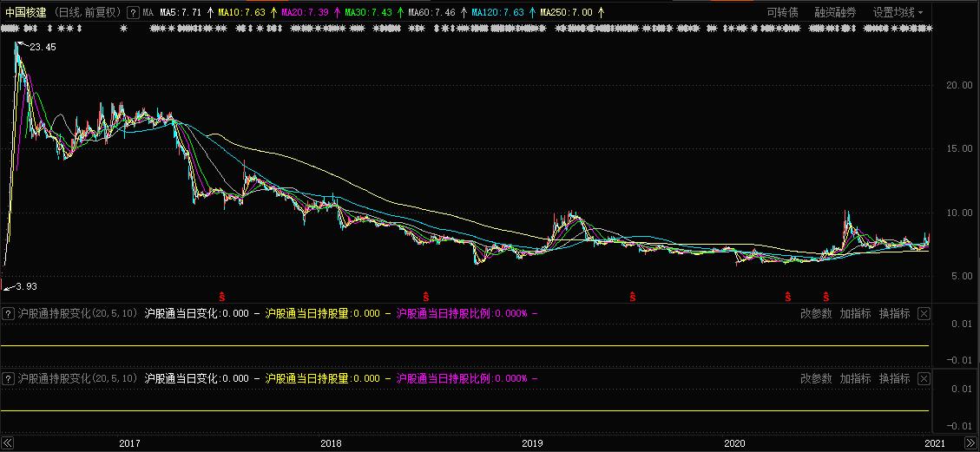The height and width of the screenshot is (452, 980).
Task: Jump to earlier data with left double-arrow
Action: click(8, 443)
